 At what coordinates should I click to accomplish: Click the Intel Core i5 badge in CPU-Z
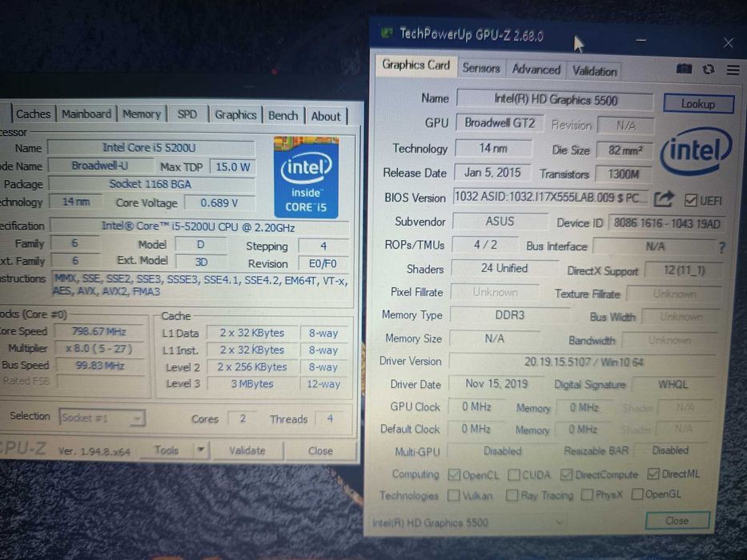[307, 177]
